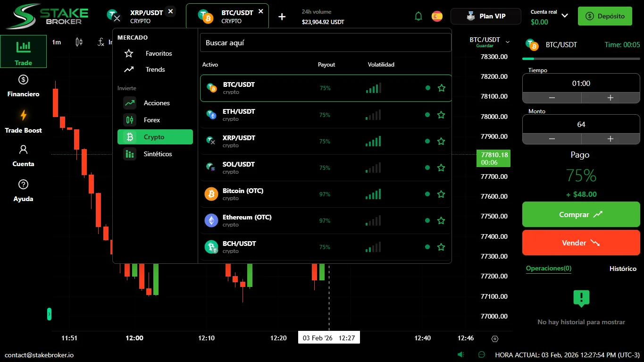This screenshot has height=362, width=644.
Task: Sort by Payout column header
Action: click(x=326, y=65)
